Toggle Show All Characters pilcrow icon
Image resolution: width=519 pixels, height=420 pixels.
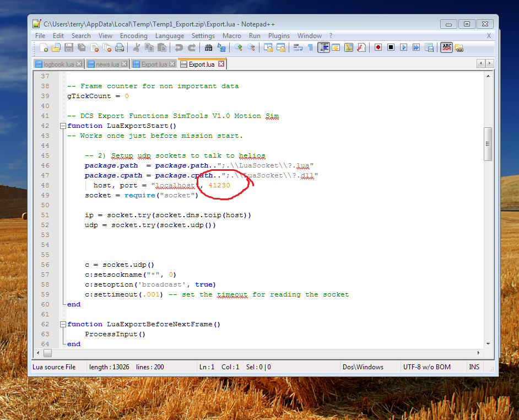click(x=311, y=48)
